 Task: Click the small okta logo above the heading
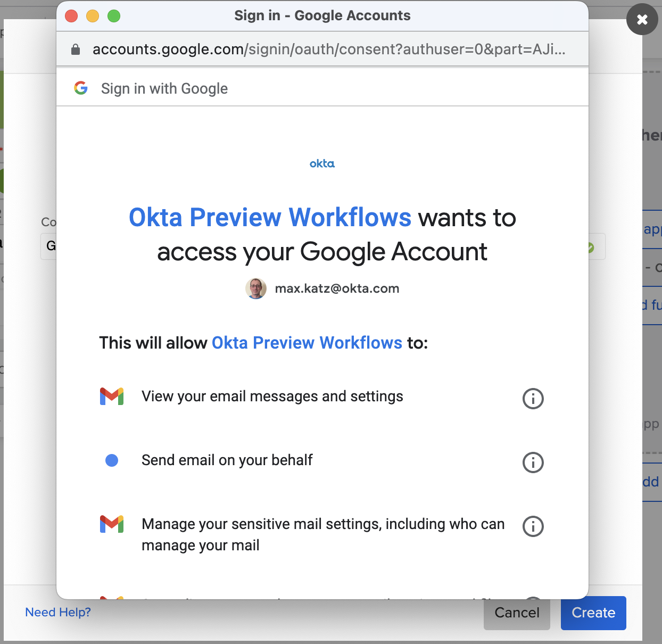coord(322,163)
